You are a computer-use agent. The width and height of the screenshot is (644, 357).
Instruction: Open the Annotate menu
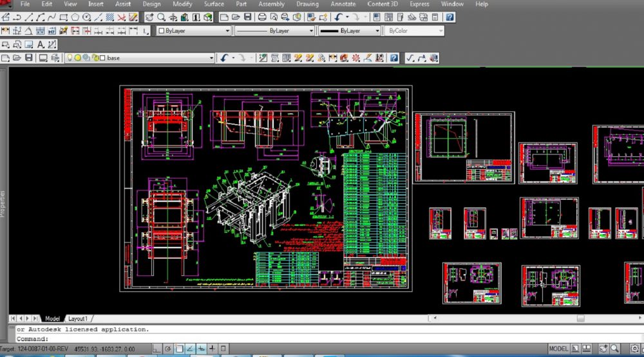343,4
